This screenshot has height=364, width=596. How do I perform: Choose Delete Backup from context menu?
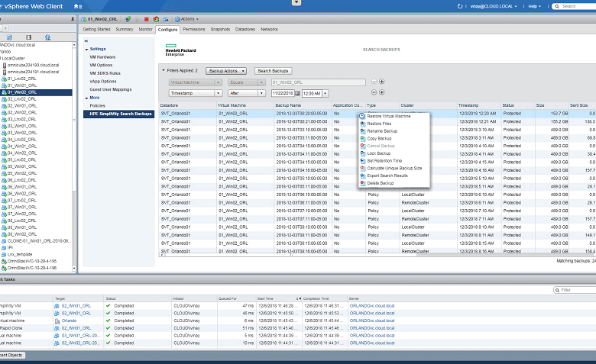(x=394, y=183)
